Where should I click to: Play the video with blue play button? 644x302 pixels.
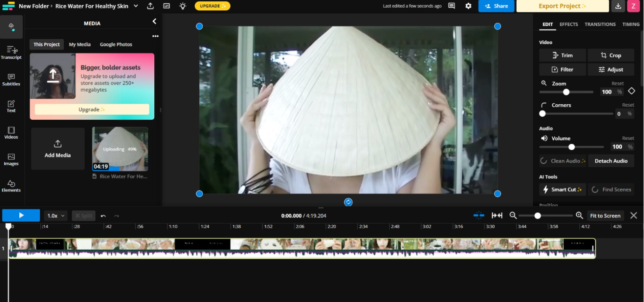point(21,215)
